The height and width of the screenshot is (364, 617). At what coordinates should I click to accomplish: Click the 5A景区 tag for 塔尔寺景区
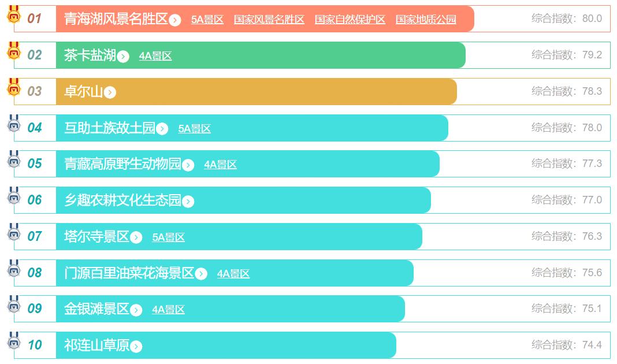[x=168, y=237]
